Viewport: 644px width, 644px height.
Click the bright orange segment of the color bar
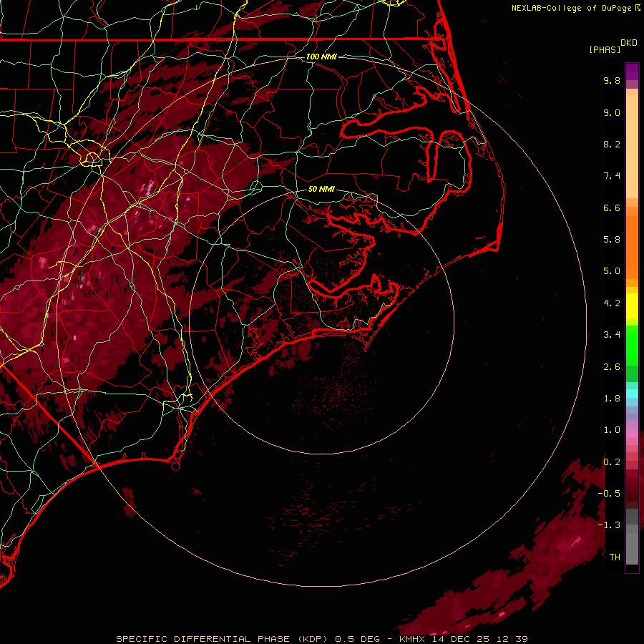point(632,246)
